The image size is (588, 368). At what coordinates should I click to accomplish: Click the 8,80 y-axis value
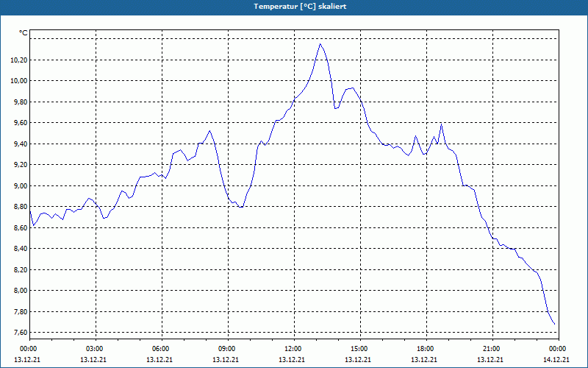22,207
